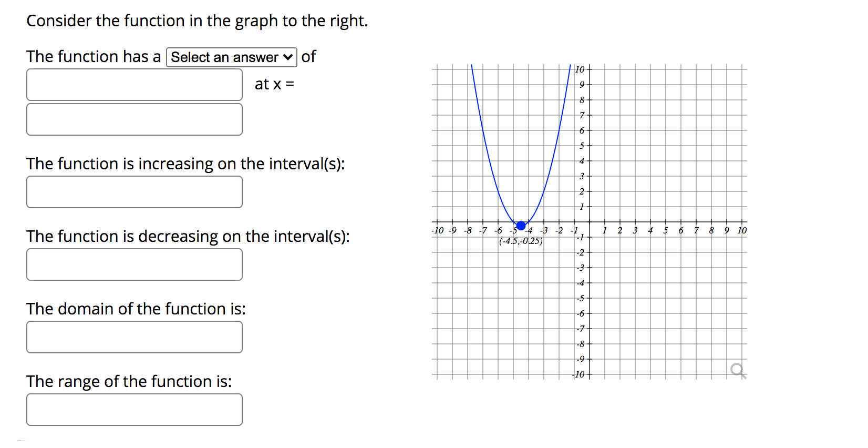The width and height of the screenshot is (868, 448).
Task: Focus the domain answer input field
Action: tap(134, 337)
